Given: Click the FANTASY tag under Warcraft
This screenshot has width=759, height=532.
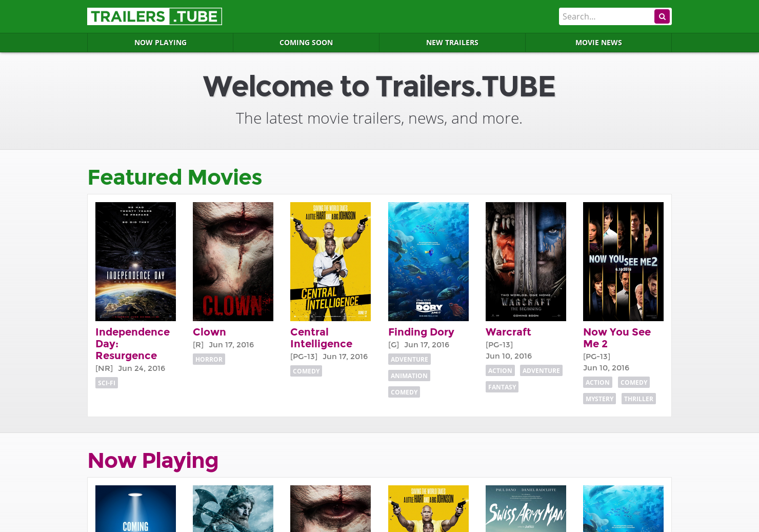Looking at the screenshot, I should (x=502, y=387).
